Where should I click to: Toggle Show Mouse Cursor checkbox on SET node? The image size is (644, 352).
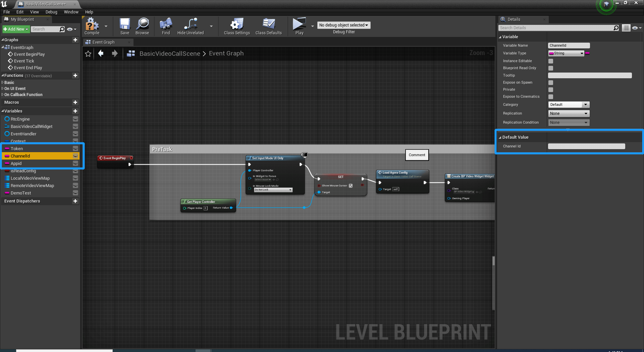click(351, 186)
